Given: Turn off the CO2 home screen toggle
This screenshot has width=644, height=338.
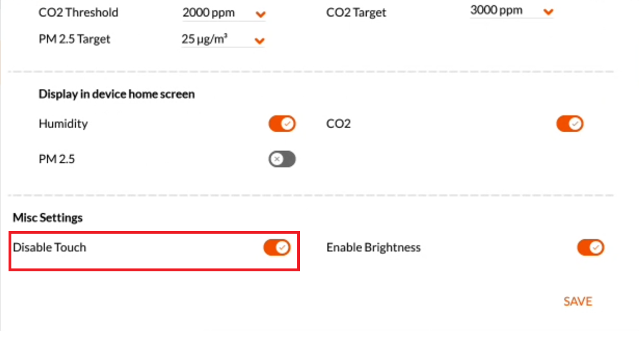Looking at the screenshot, I should 569,124.
